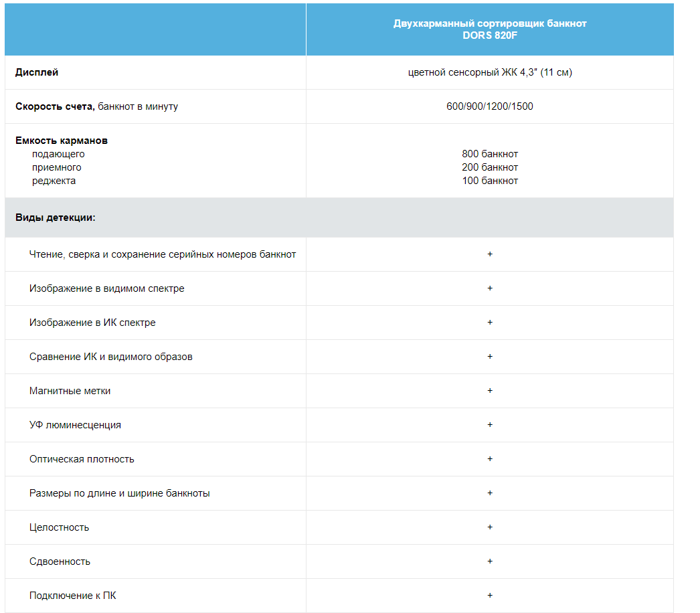
Task: Select the '200 банкнот' capacity value
Action: [490, 167]
